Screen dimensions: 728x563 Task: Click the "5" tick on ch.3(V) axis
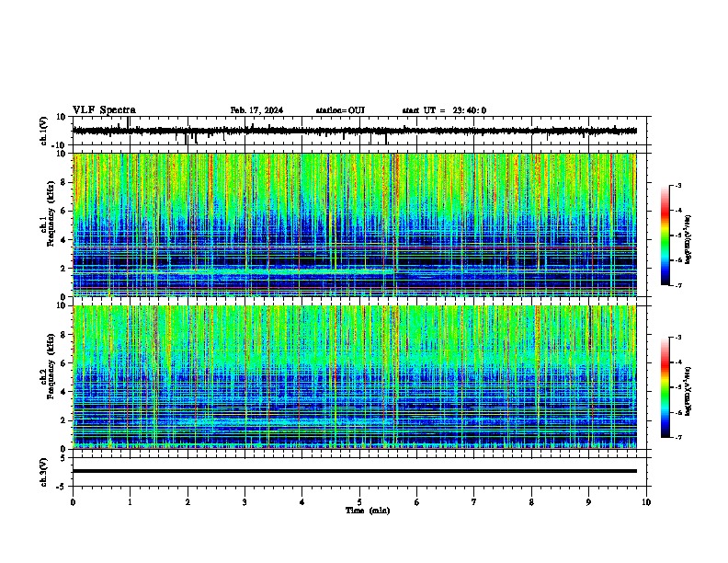tap(63, 457)
